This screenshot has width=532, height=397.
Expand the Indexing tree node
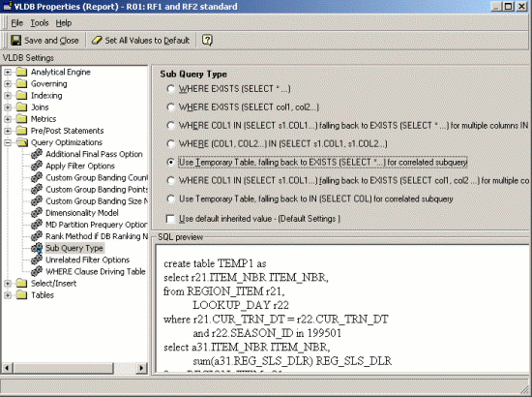(8, 96)
